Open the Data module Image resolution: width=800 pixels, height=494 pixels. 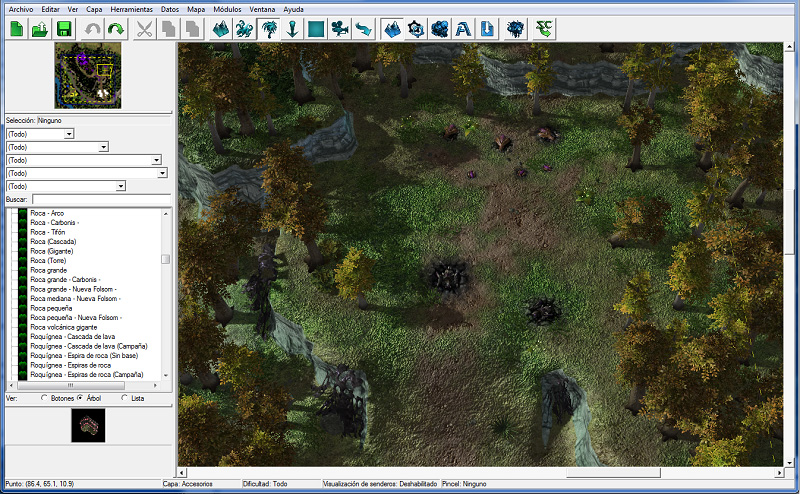439,29
